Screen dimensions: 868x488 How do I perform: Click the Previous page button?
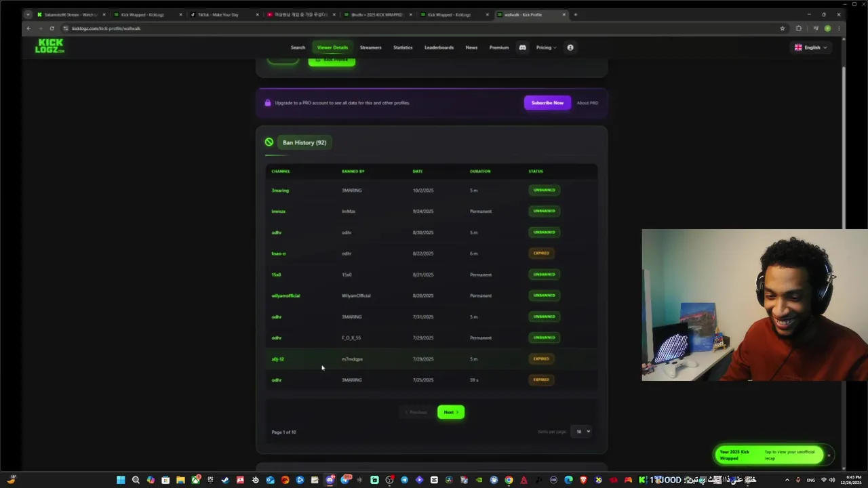click(416, 412)
